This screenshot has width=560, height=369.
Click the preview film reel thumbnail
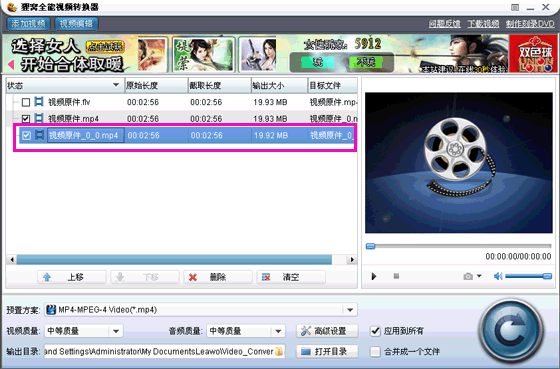(459, 163)
